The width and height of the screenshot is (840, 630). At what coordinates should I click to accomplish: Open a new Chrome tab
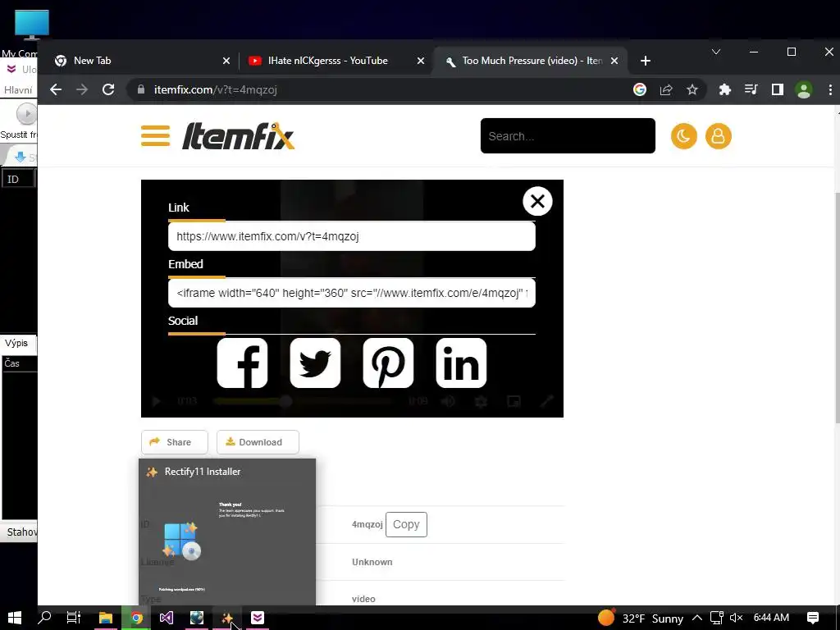pyautogui.click(x=645, y=61)
